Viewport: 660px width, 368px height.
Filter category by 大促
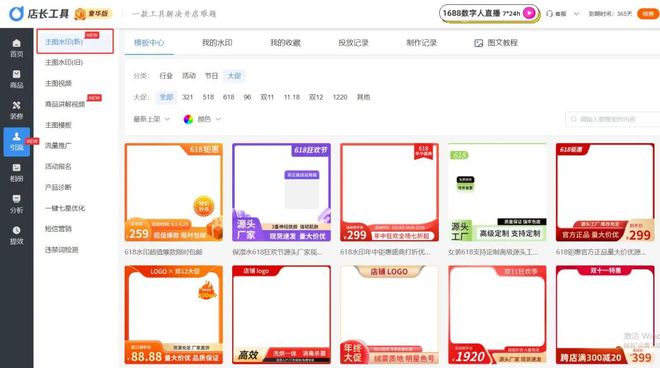click(x=234, y=76)
